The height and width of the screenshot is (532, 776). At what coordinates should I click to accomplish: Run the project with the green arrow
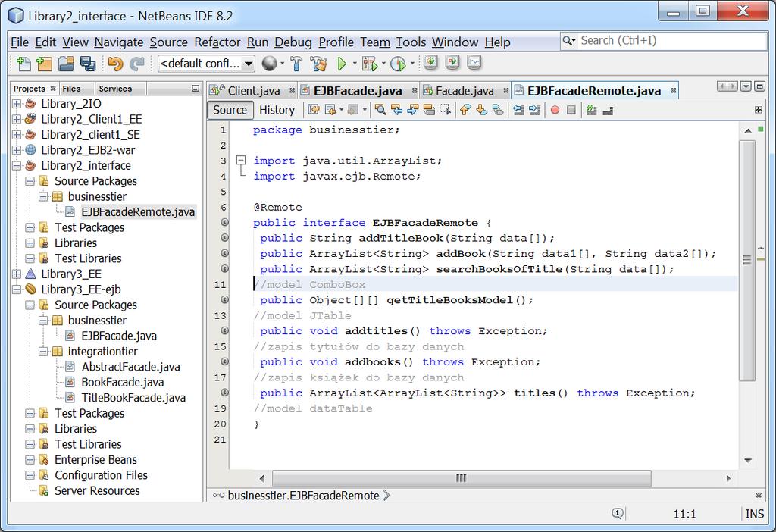pyautogui.click(x=342, y=64)
